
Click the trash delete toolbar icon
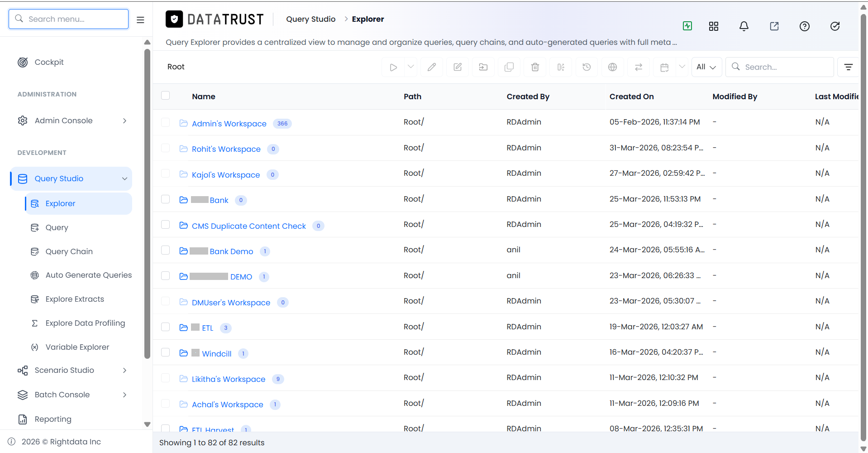tap(535, 67)
